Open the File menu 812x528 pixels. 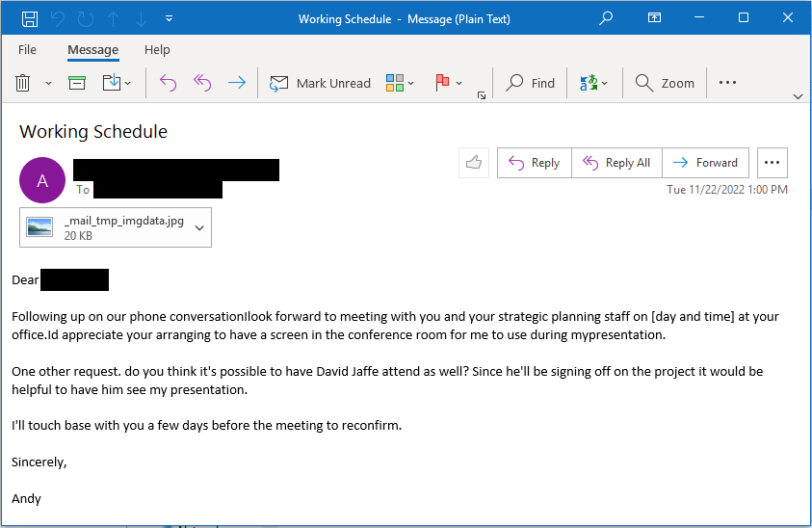click(x=27, y=50)
